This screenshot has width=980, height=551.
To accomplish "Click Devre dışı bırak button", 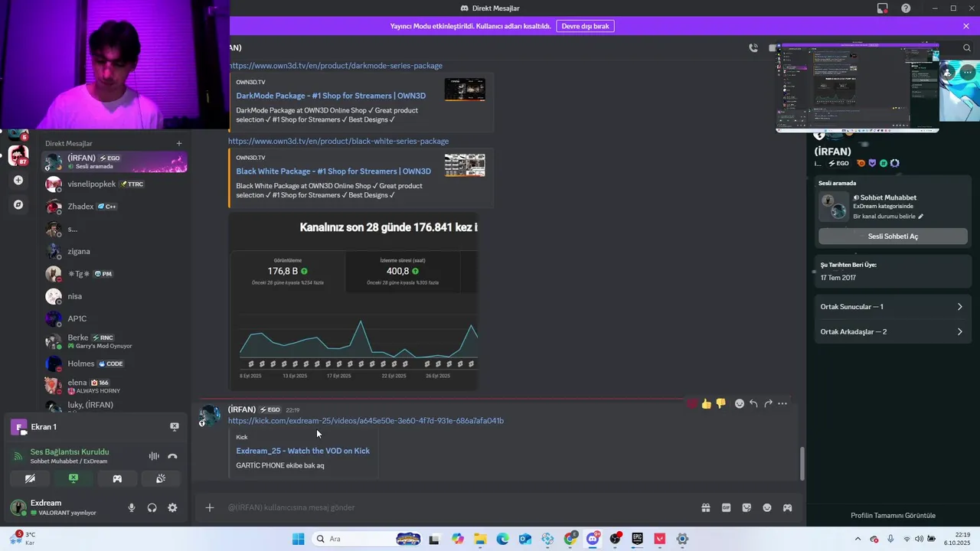I will (x=585, y=26).
